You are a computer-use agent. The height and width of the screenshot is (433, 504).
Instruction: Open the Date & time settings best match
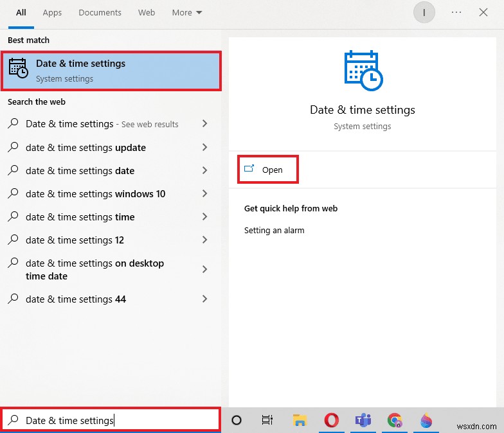pos(111,71)
